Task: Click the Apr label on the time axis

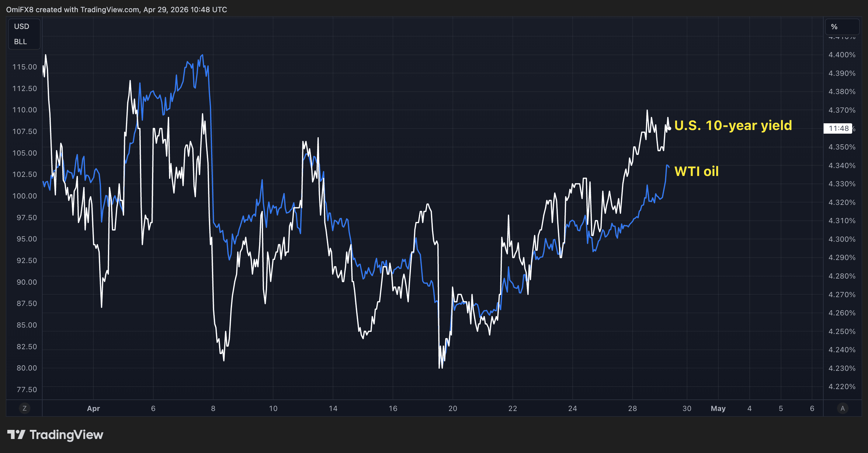Action: [93, 408]
